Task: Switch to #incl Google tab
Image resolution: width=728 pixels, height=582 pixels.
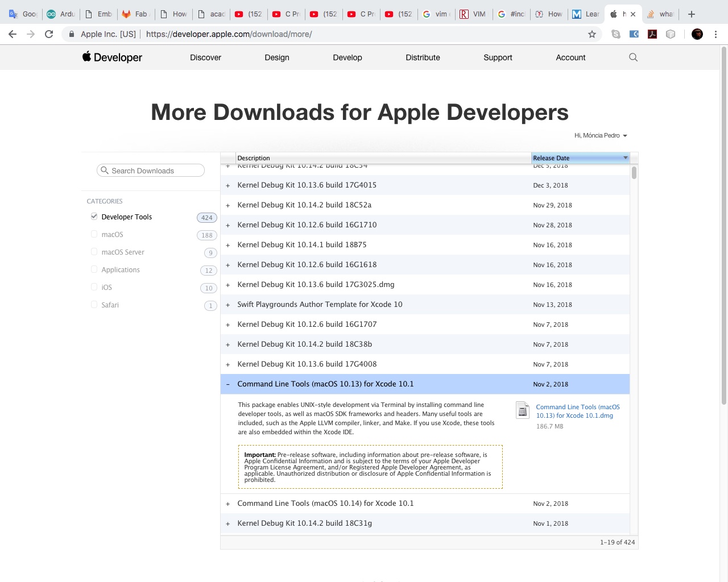Action: tap(511, 14)
